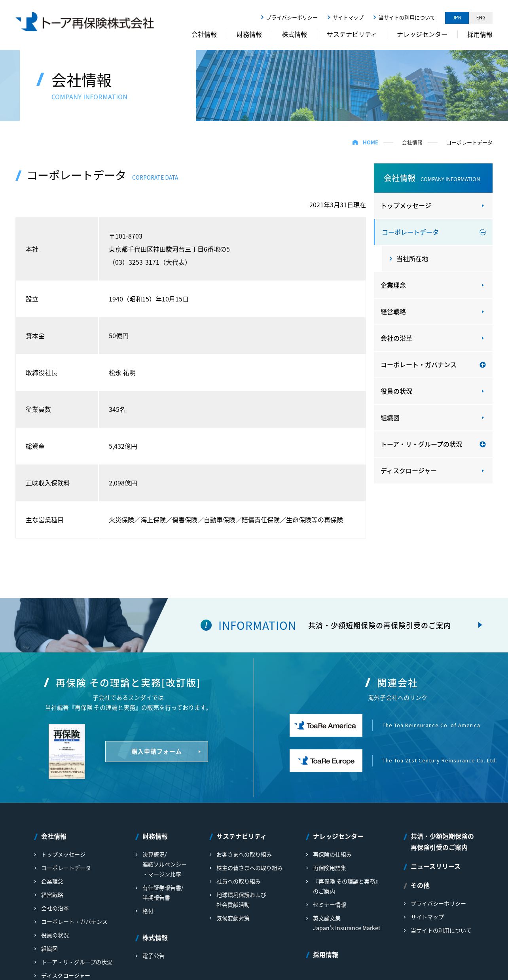Click footer 英文論文集 Japan's Insurance Market link
Screen dimensions: 508x980
[347, 923]
